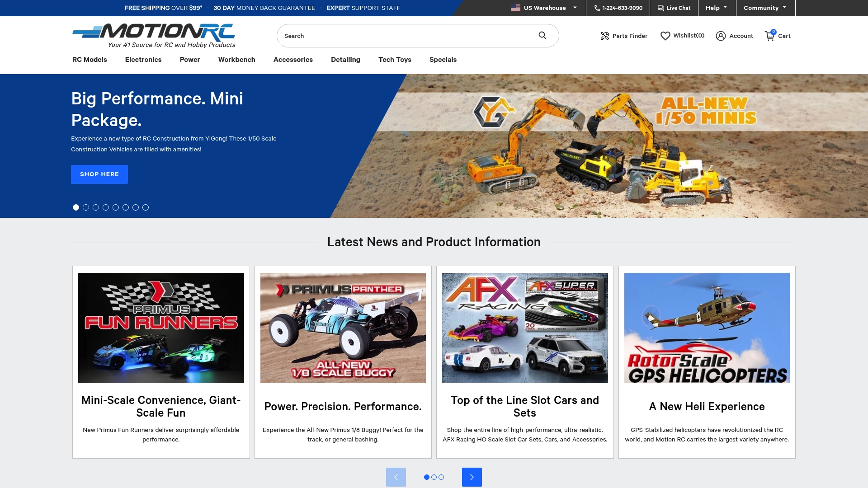The image size is (868, 488).
Task: Select first news carousel page dot
Action: coord(427,477)
